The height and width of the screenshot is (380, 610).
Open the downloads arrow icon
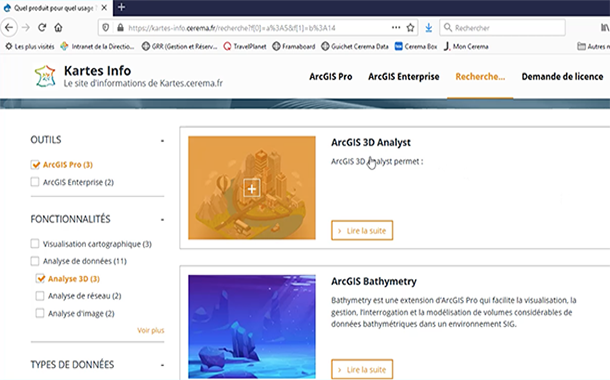[x=429, y=28]
